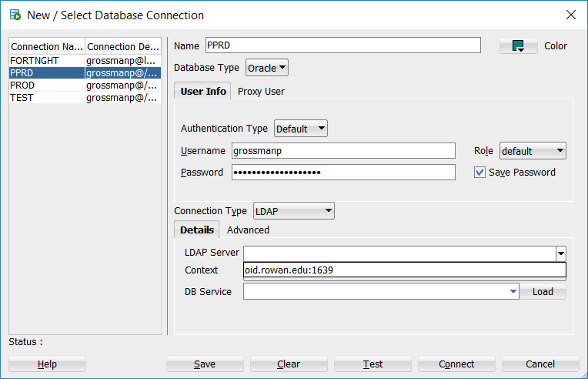Click the Load button
Viewport: 588px width, 379px height.
(x=543, y=292)
